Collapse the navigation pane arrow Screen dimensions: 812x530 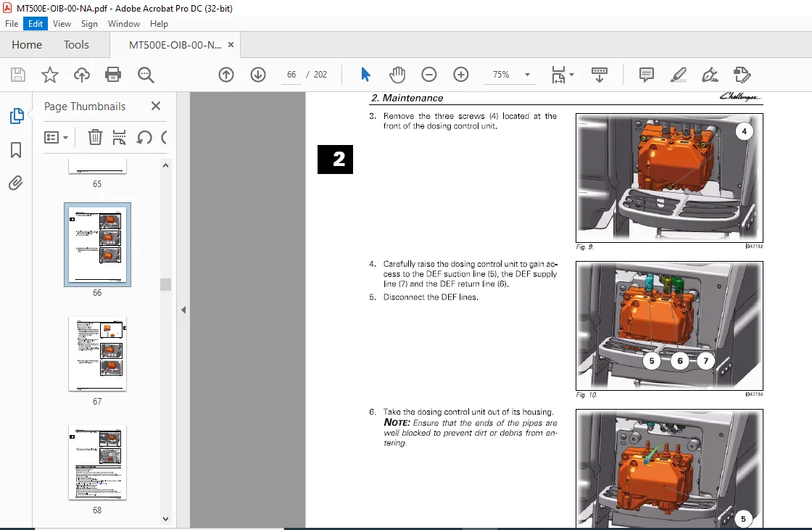183,310
